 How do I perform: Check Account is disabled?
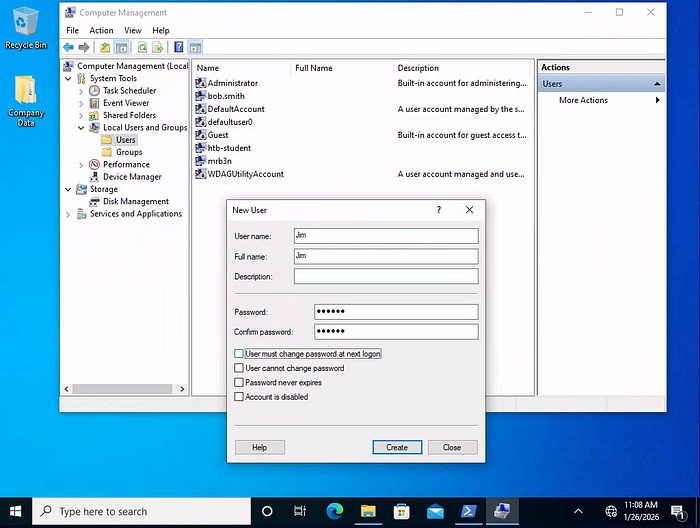point(239,397)
